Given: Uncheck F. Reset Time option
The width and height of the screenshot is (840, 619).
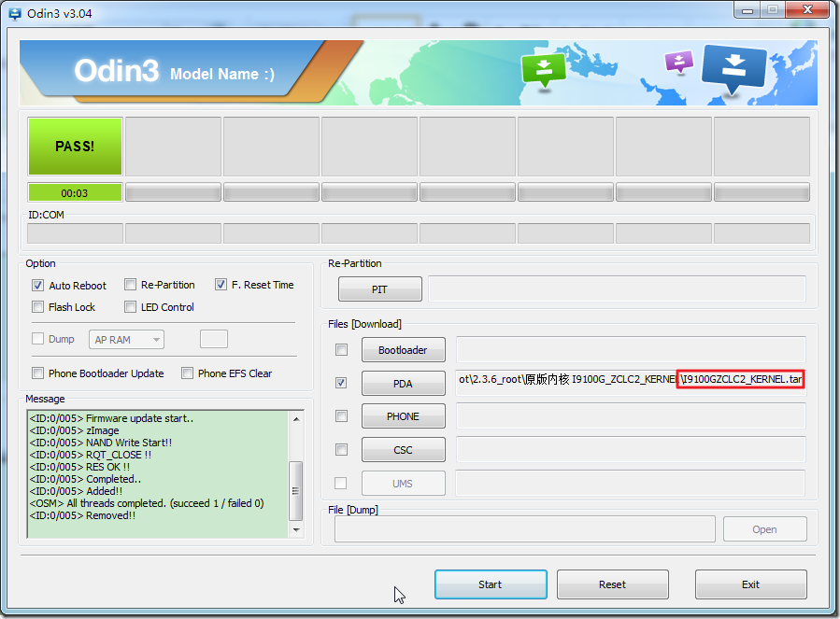Looking at the screenshot, I should (221, 285).
